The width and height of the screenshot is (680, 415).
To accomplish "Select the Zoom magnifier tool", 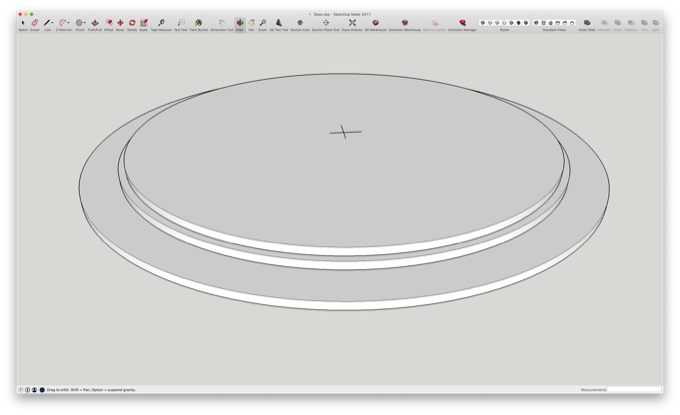I will (x=263, y=23).
